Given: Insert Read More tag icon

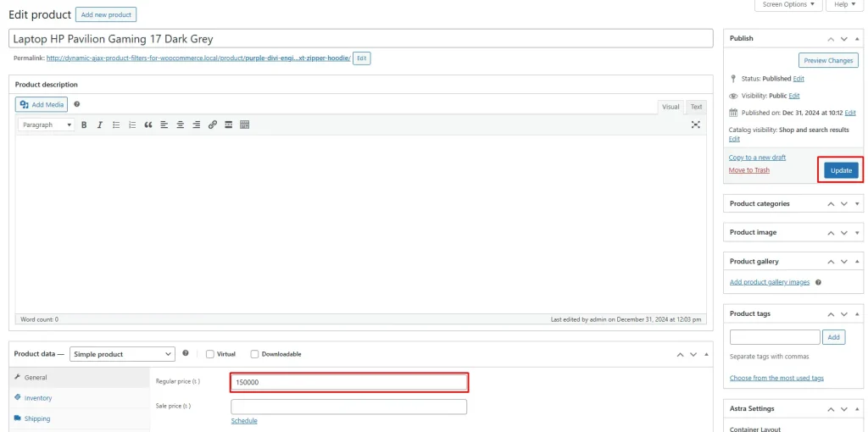Looking at the screenshot, I should click(x=228, y=125).
